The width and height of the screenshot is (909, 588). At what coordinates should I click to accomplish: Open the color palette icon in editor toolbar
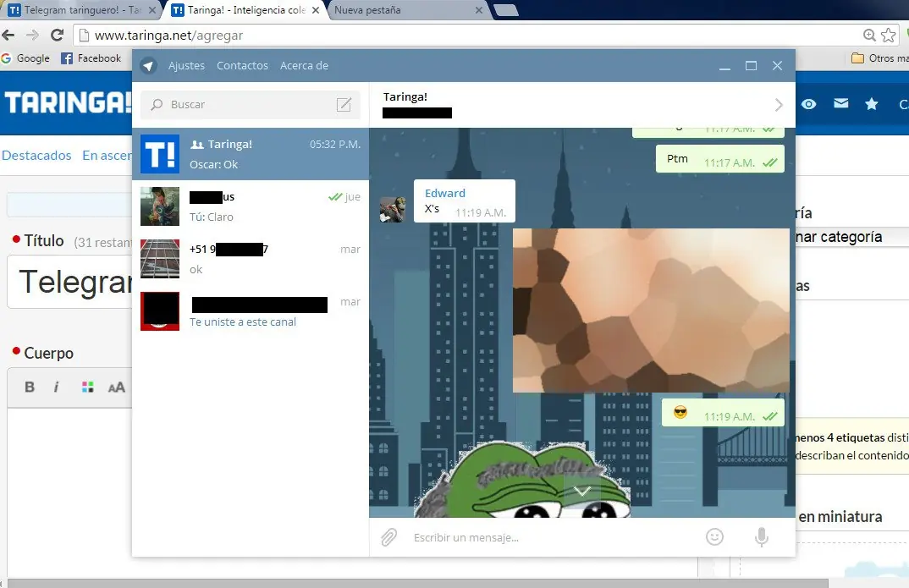[87, 387]
